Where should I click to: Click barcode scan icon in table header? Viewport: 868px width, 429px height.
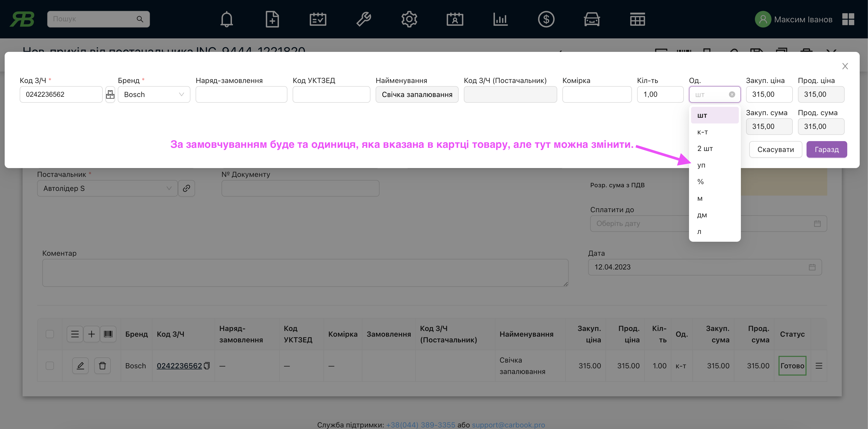[x=108, y=334]
